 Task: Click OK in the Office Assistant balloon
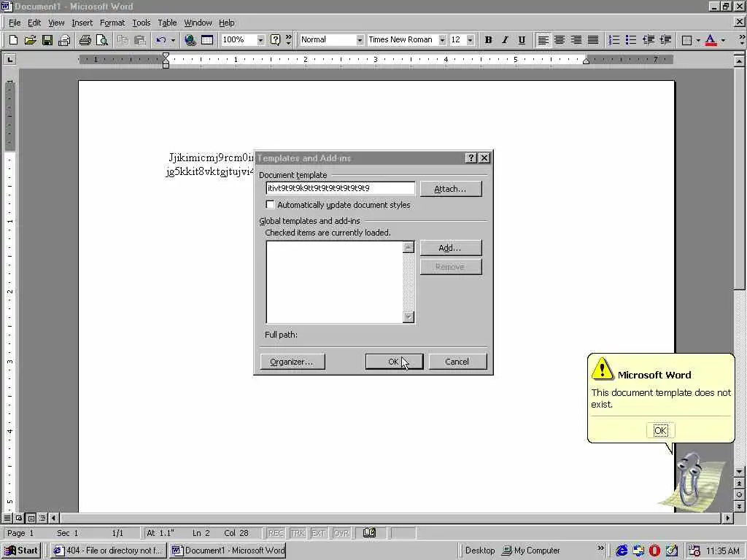click(660, 431)
